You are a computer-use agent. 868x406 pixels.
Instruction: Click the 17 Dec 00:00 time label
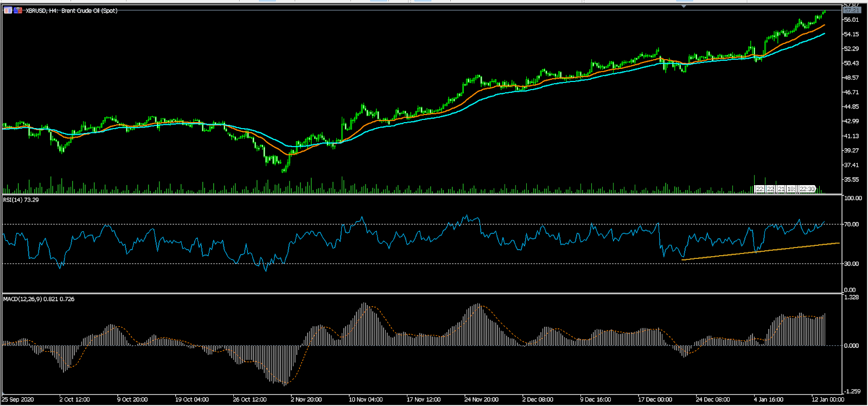tap(655, 400)
